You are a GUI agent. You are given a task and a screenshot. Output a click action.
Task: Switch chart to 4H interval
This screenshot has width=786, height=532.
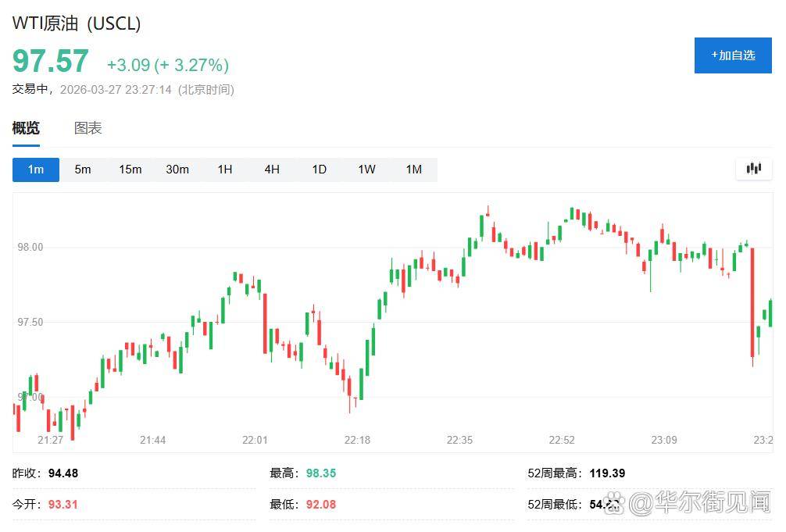tap(272, 170)
